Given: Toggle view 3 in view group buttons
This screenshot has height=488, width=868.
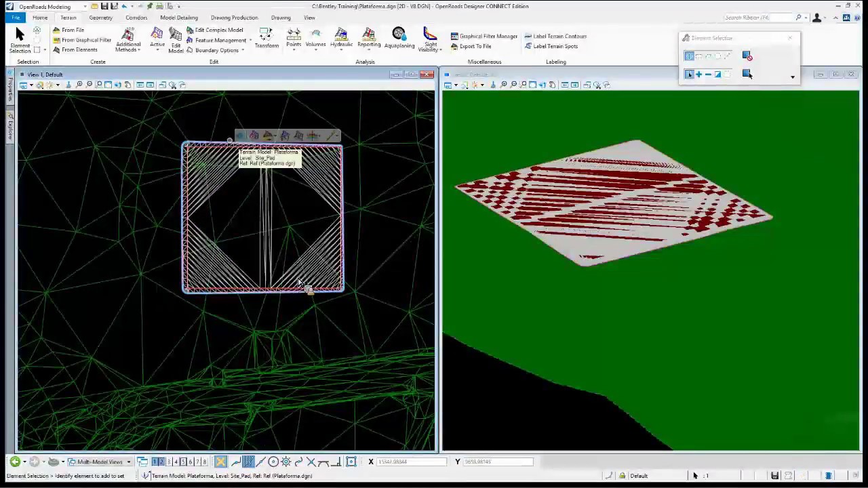Looking at the screenshot, I should 168,462.
